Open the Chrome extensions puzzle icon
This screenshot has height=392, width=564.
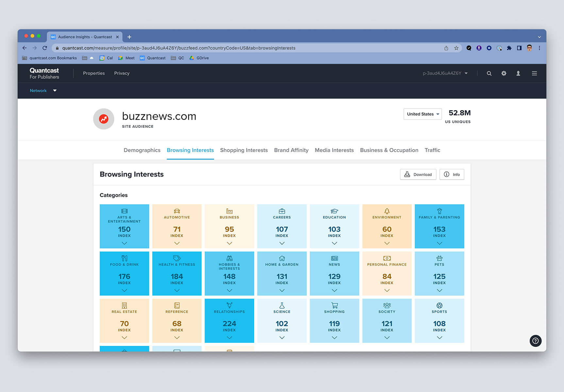pos(509,48)
